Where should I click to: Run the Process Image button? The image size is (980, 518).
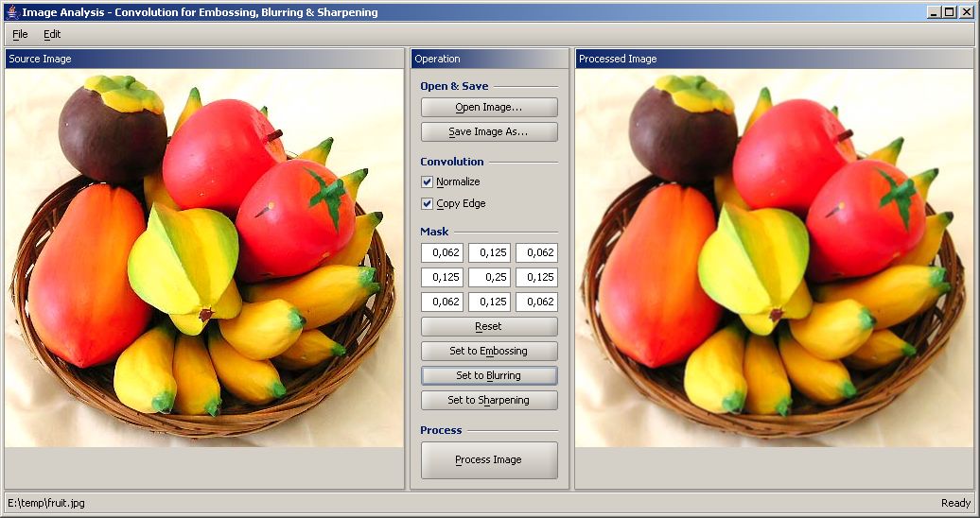tap(488, 460)
